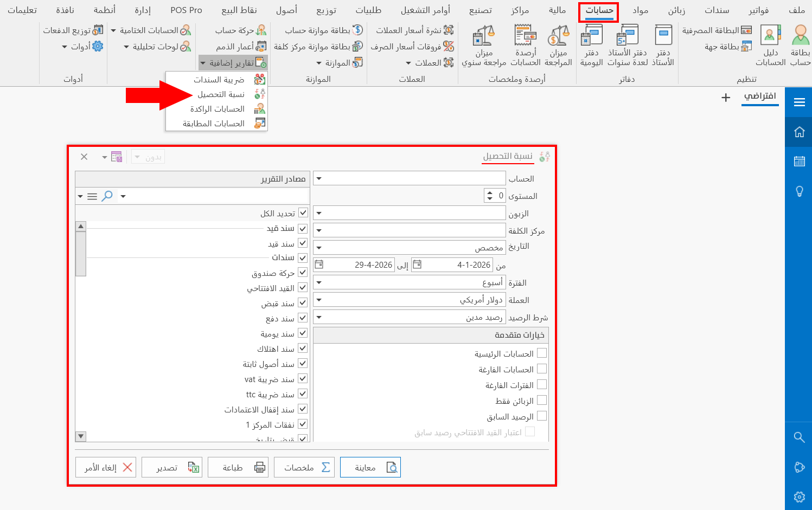
Task: Click lightbulb tips icon in sidebar
Action: tap(799, 191)
